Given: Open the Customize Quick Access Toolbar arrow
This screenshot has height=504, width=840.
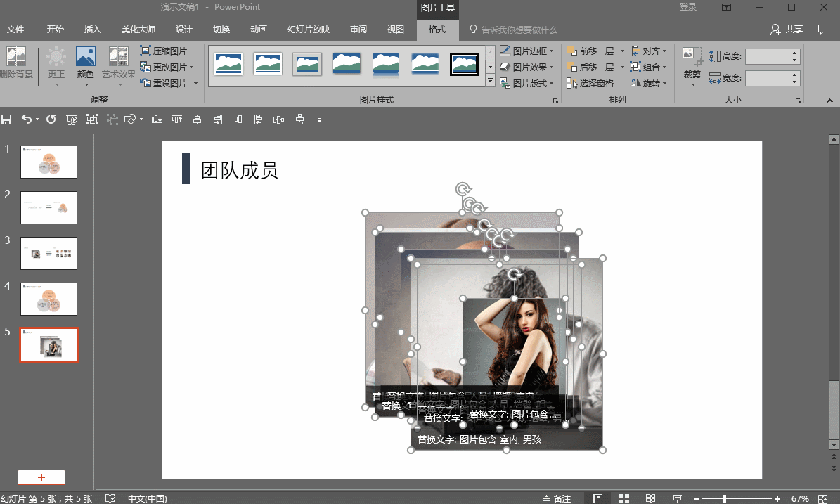Looking at the screenshot, I should point(319,120).
